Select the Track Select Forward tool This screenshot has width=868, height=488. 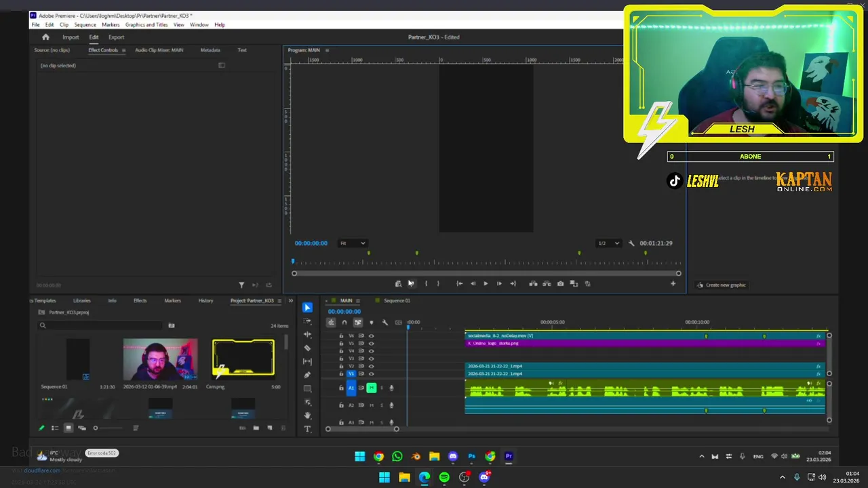(307, 321)
